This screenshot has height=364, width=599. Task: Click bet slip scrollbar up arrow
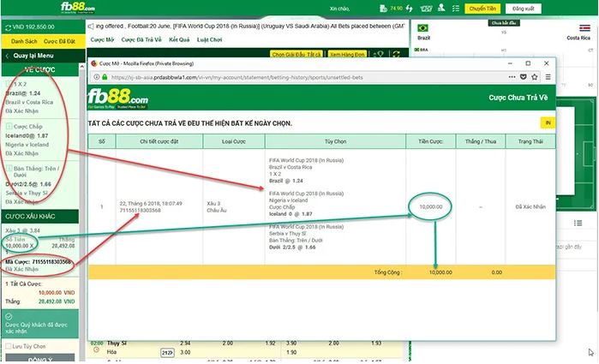[x=81, y=67]
